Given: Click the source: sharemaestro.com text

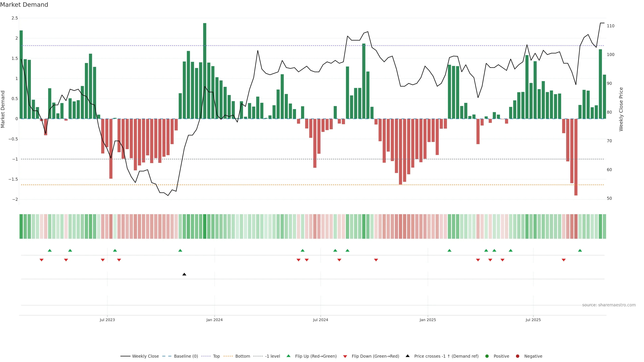Looking at the screenshot, I should pos(609,305).
